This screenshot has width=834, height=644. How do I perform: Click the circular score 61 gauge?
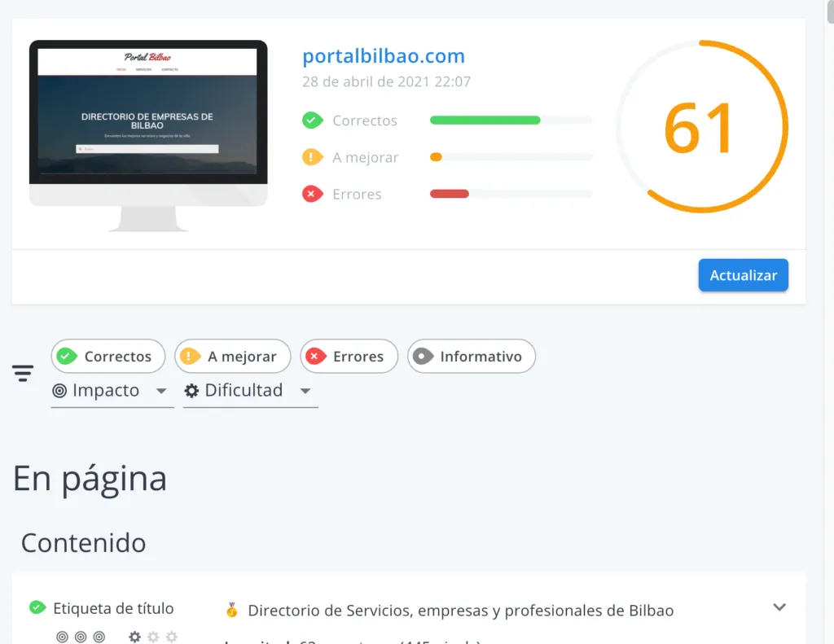coord(702,126)
